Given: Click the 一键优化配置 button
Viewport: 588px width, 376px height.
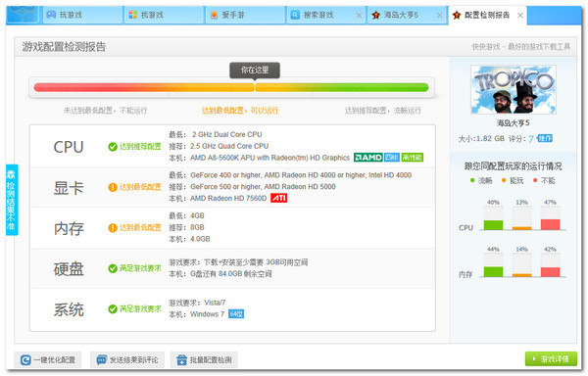Looking at the screenshot, I should pos(48,360).
